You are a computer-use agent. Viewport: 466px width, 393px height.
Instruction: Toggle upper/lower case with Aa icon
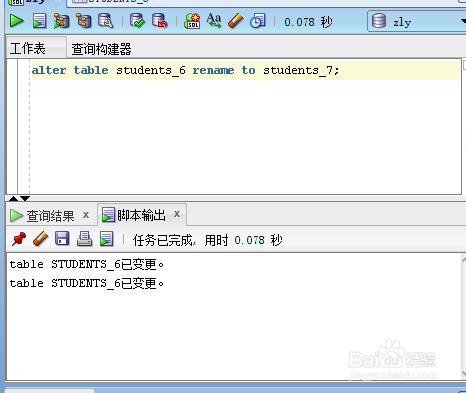[x=214, y=21]
